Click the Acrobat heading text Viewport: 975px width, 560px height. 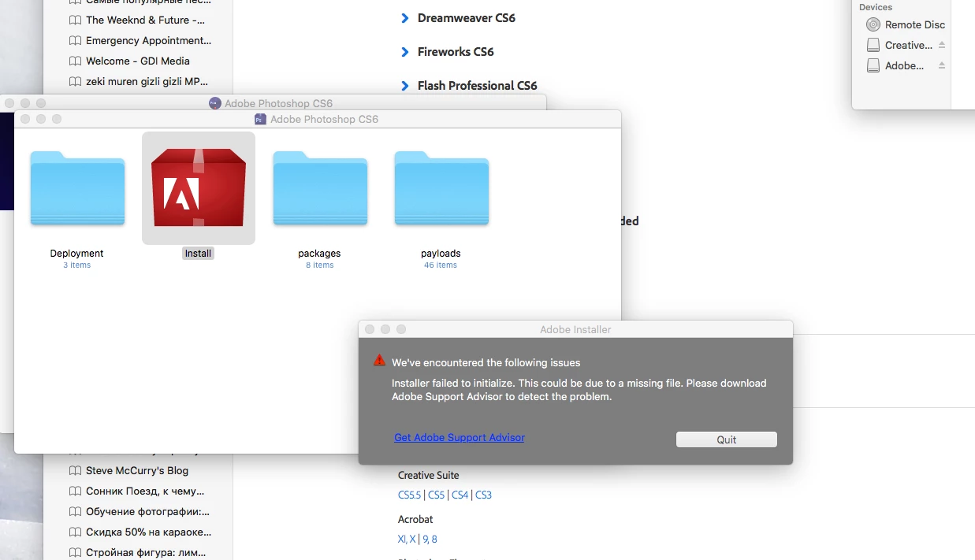tap(415, 519)
